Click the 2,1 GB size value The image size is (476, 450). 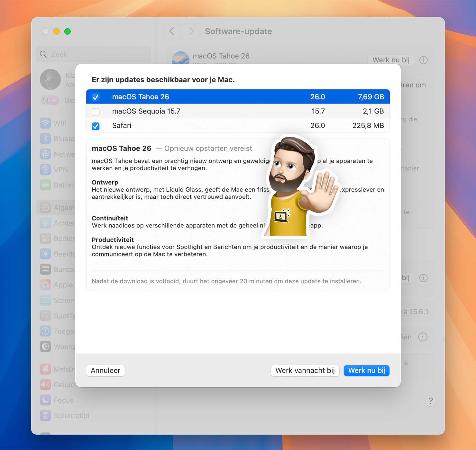373,111
